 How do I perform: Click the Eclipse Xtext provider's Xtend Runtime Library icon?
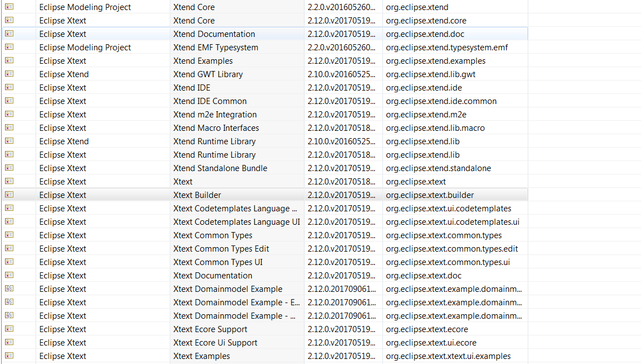[9, 154]
